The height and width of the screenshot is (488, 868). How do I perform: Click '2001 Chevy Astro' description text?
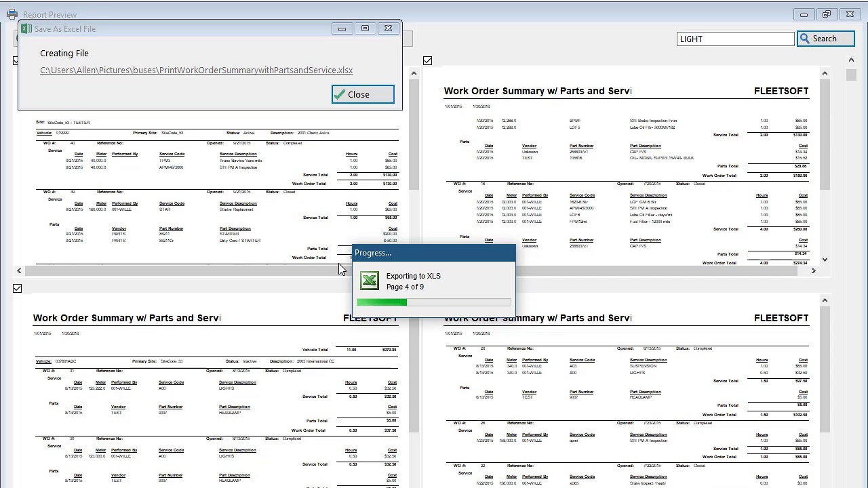pos(313,133)
